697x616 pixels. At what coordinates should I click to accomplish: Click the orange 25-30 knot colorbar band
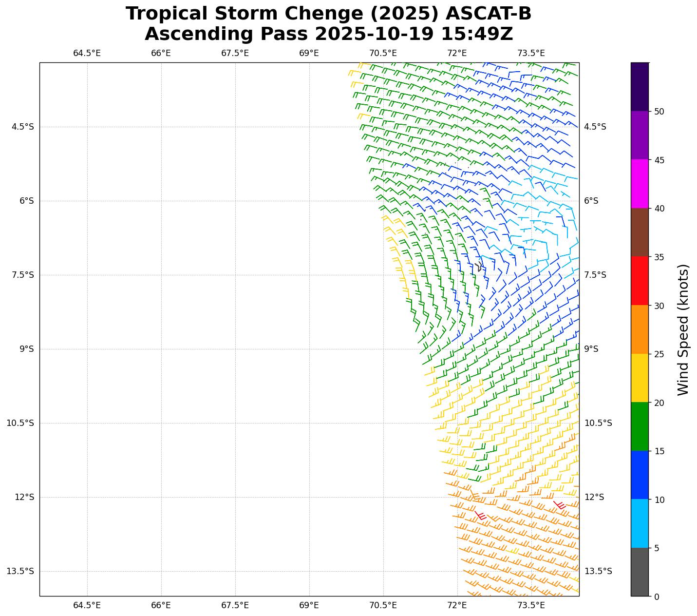(640, 329)
